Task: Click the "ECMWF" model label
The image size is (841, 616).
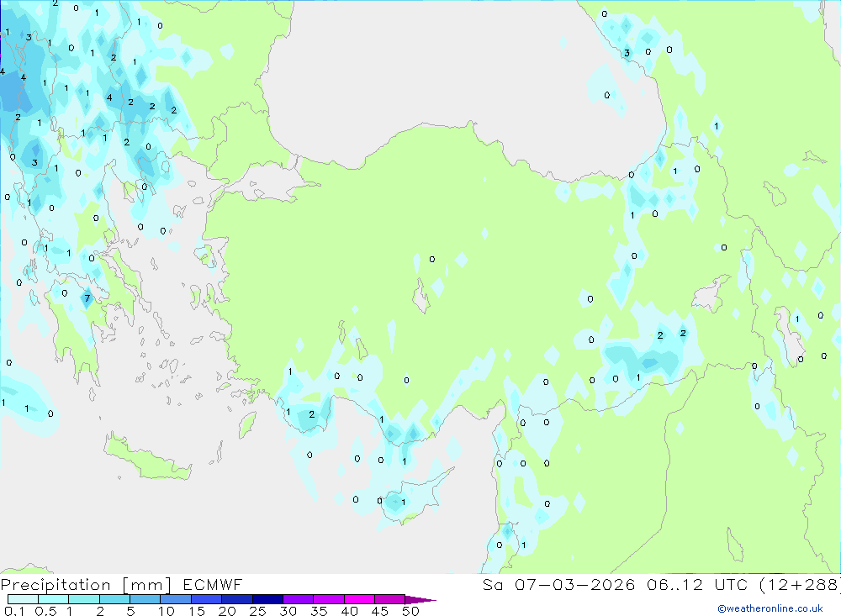Action: coord(213,584)
